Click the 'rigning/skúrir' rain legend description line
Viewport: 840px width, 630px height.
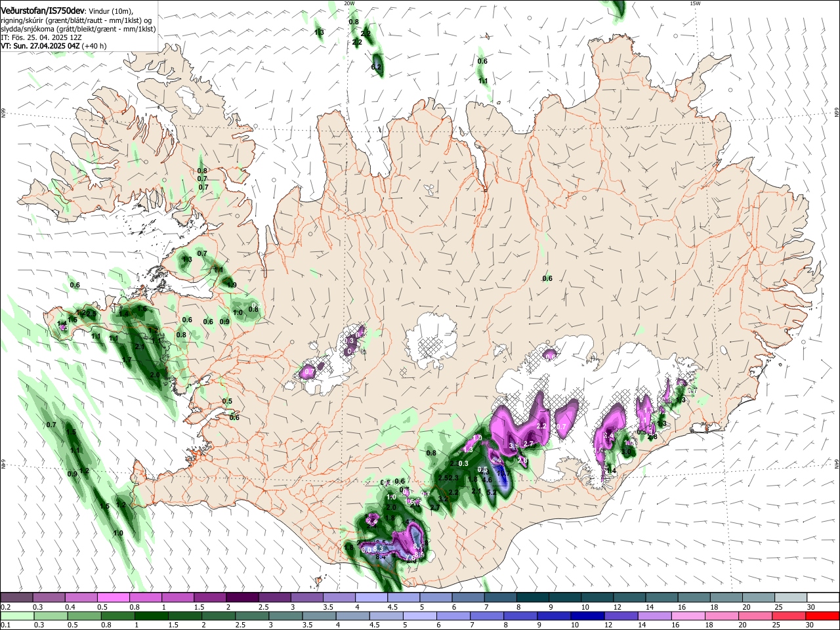tap(77, 20)
